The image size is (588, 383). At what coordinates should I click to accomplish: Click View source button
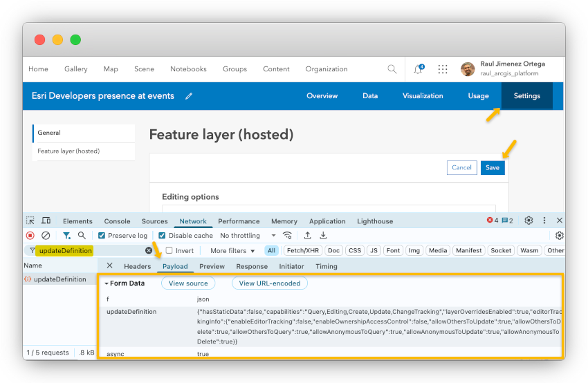(188, 283)
